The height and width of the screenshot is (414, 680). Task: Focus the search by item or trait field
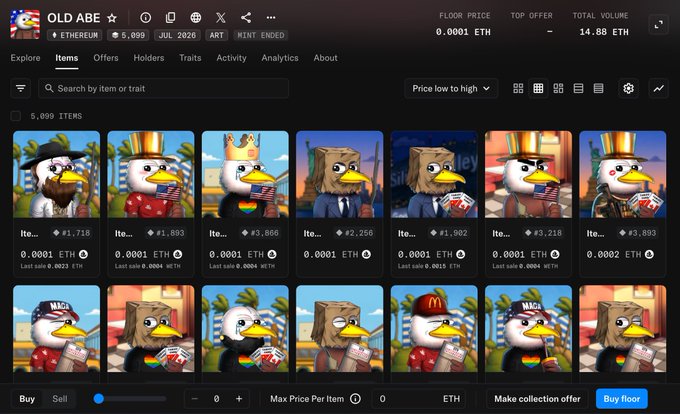tap(163, 88)
